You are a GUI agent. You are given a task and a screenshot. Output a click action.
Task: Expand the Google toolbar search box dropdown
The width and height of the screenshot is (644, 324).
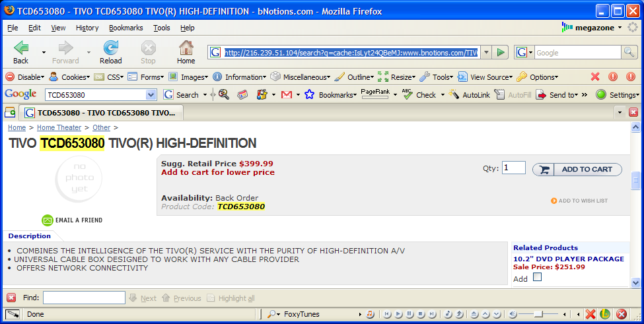151,95
